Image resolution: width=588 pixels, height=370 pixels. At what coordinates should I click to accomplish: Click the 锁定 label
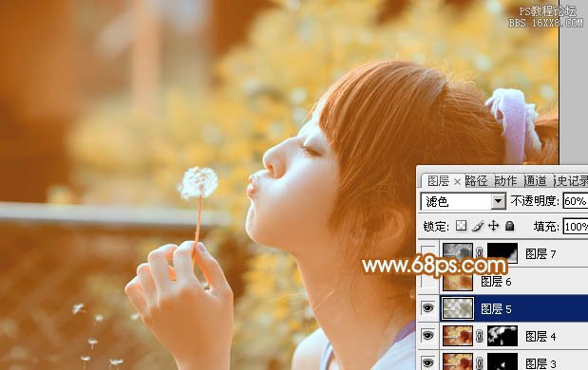[436, 226]
